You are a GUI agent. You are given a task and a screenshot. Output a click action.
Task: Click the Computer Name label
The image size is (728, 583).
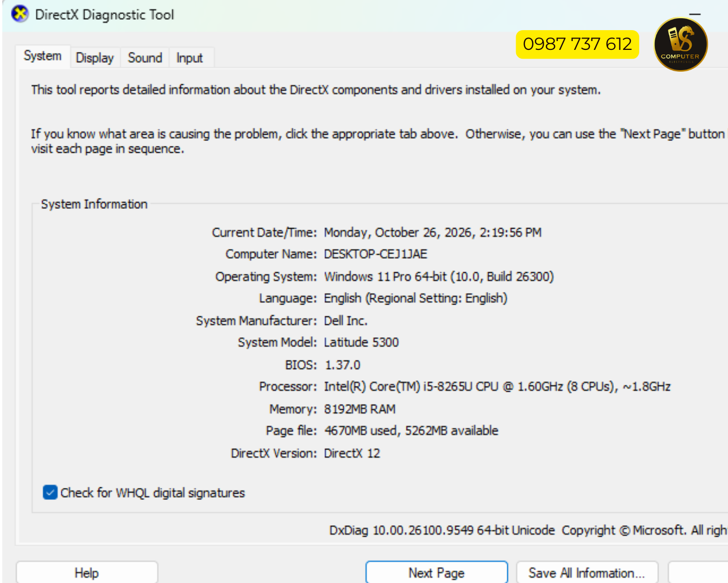coord(271,254)
